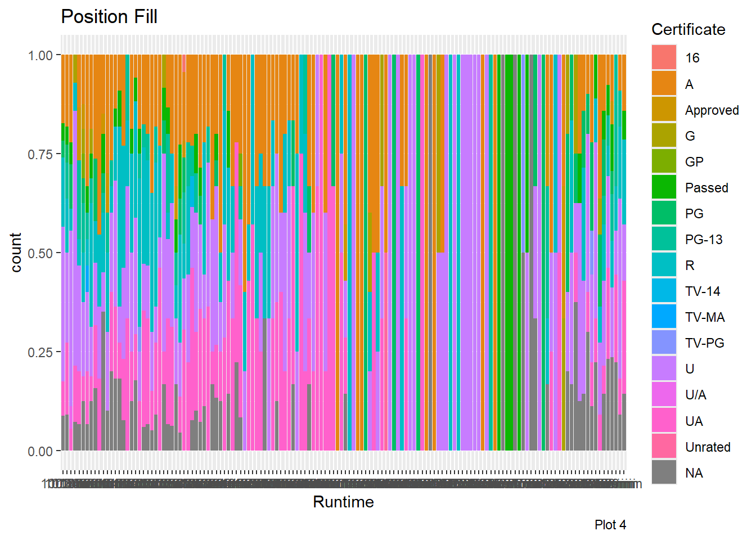Select the G certificate legend swatch
This screenshot has height=540, width=756.
(x=664, y=136)
